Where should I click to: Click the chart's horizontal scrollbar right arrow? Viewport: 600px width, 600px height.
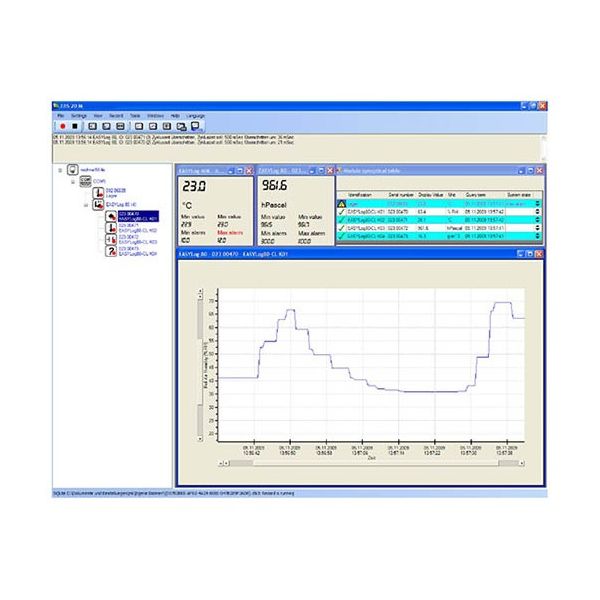pyautogui.click(x=521, y=463)
